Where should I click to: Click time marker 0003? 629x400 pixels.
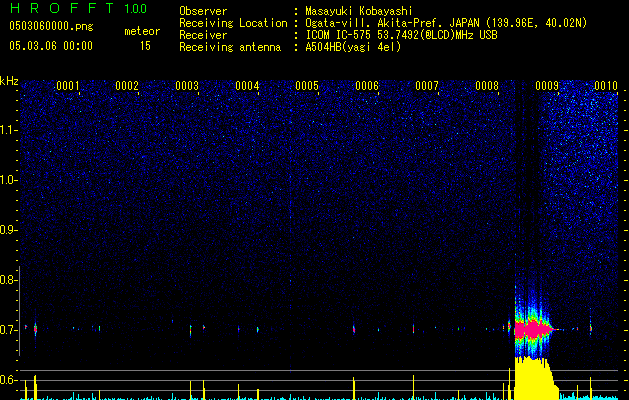[x=187, y=86]
